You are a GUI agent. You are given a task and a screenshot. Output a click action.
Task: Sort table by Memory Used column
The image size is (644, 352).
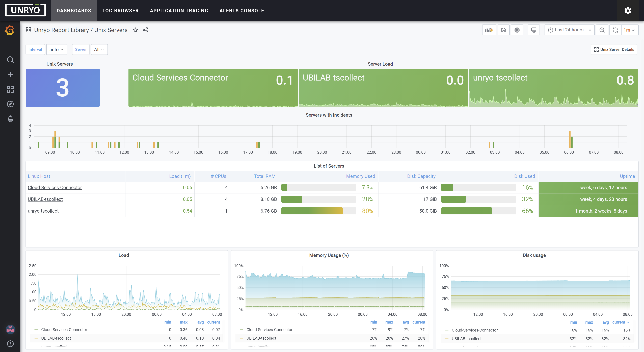pos(361,176)
